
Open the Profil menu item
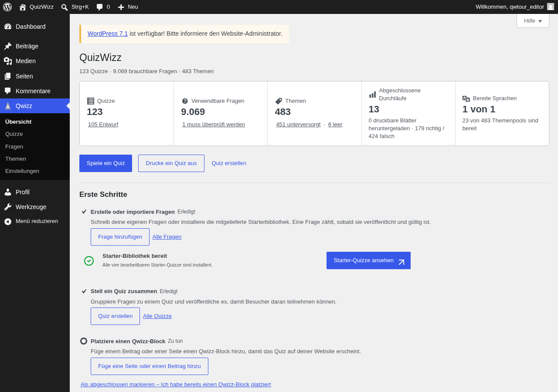35,192
